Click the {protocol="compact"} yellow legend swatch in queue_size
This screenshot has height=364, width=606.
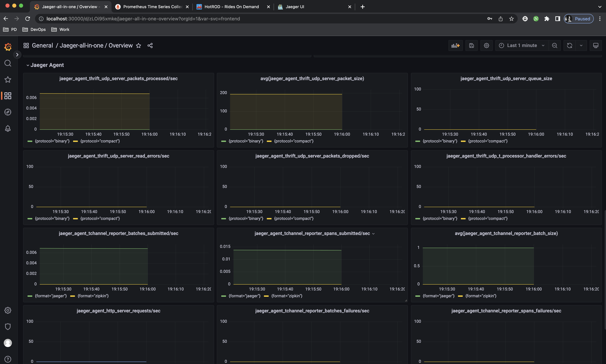point(463,141)
